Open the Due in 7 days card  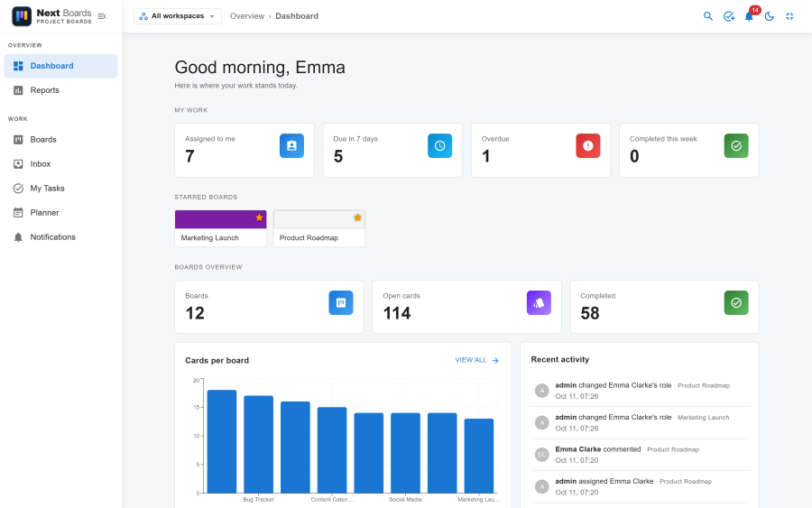pos(392,150)
